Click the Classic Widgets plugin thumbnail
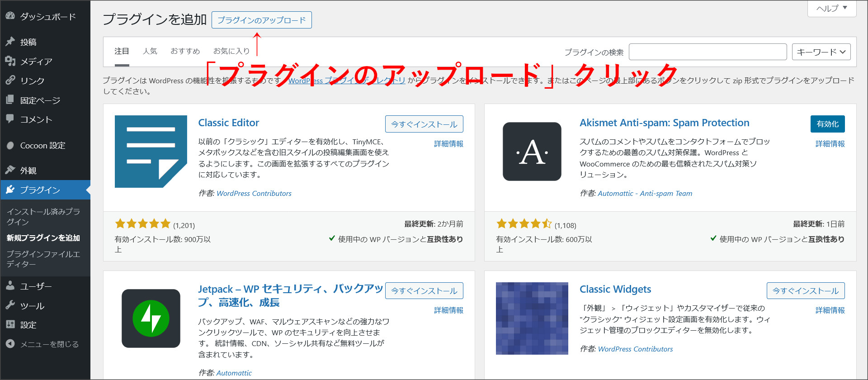868x380 pixels. [x=532, y=318]
